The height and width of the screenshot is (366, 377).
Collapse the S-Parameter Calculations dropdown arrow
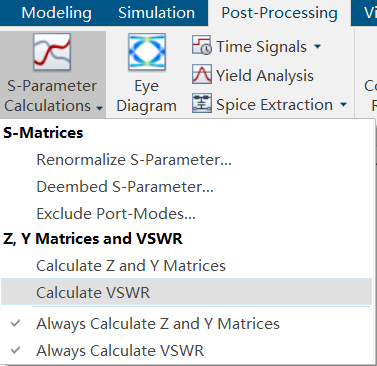99,108
